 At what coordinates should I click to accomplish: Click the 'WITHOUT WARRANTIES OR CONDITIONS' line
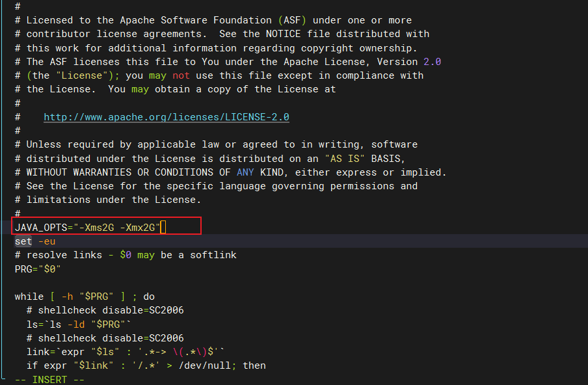tap(231, 172)
